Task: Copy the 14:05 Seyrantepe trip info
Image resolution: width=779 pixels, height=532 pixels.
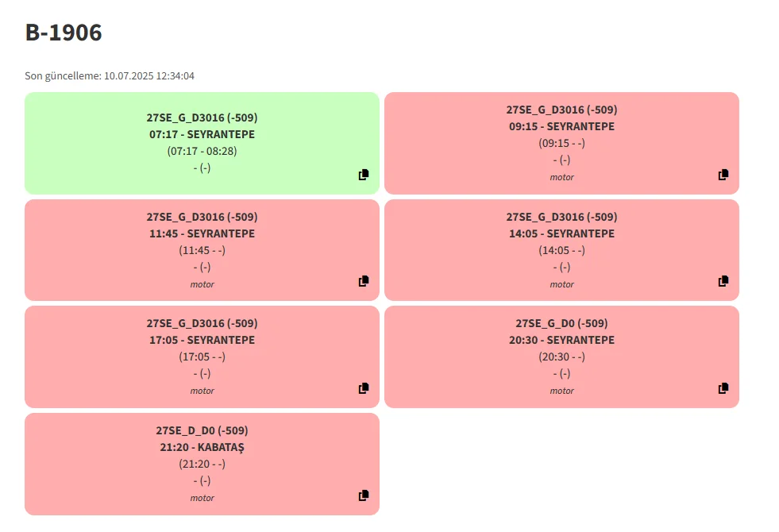Action: coord(723,281)
